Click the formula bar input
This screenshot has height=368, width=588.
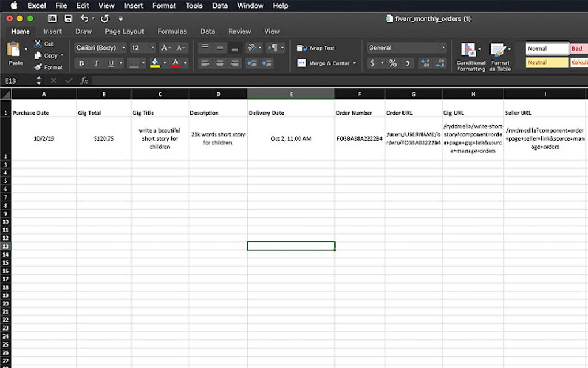340,80
